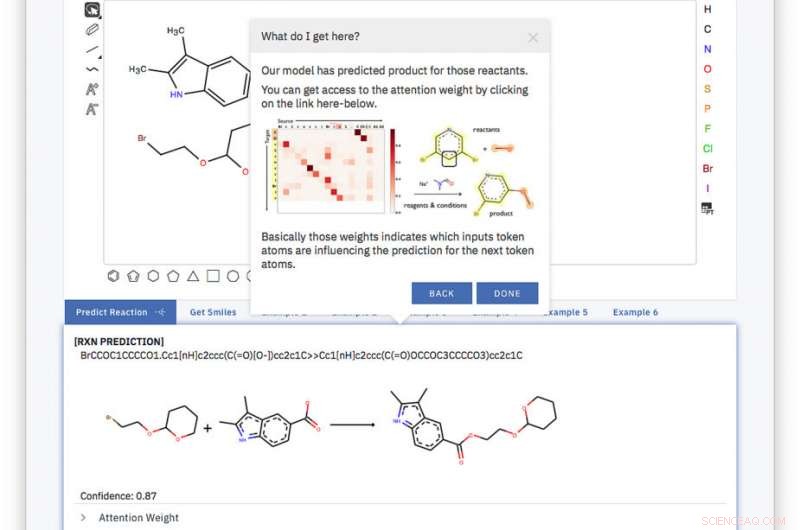
Task: Choose the Oxygen atom
Action: point(707,69)
